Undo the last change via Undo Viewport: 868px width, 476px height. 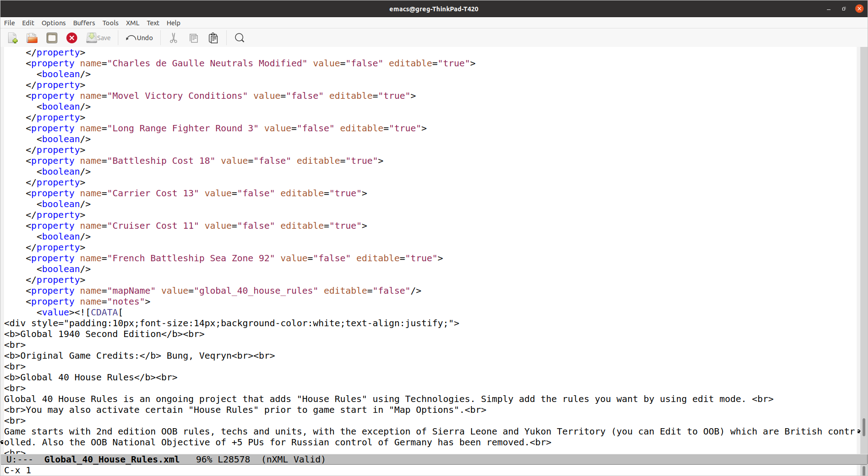140,38
